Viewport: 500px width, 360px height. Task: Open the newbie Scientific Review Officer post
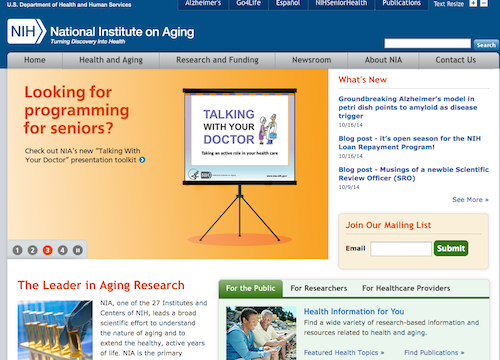click(414, 174)
